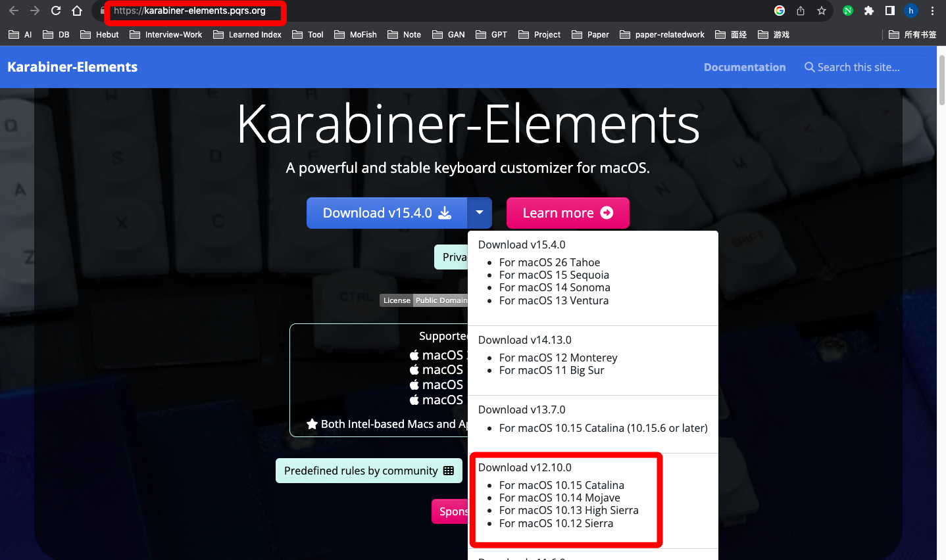Open Predefined rules by community
This screenshot has height=560, width=946.
click(x=369, y=471)
